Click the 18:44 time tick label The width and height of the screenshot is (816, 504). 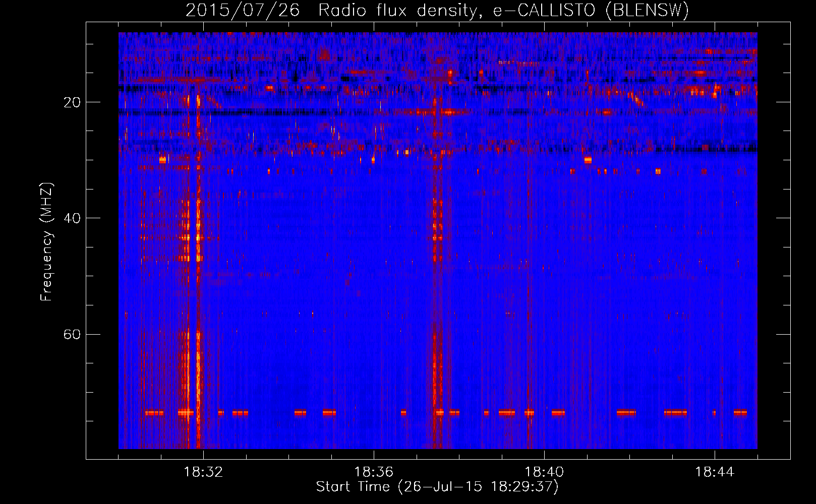[x=715, y=472]
